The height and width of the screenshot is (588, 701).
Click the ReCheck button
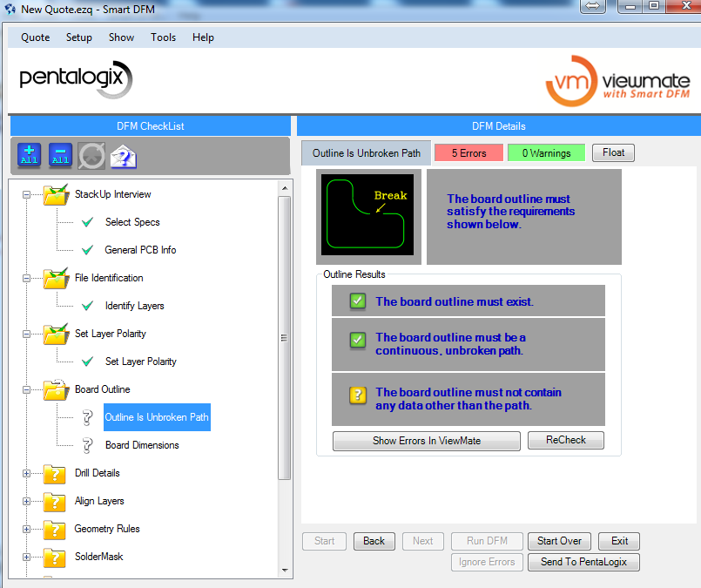565,440
